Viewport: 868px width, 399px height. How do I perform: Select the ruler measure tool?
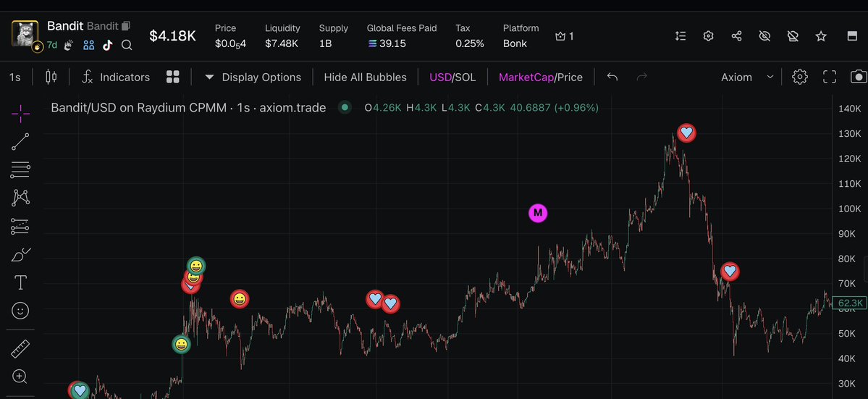point(20,349)
